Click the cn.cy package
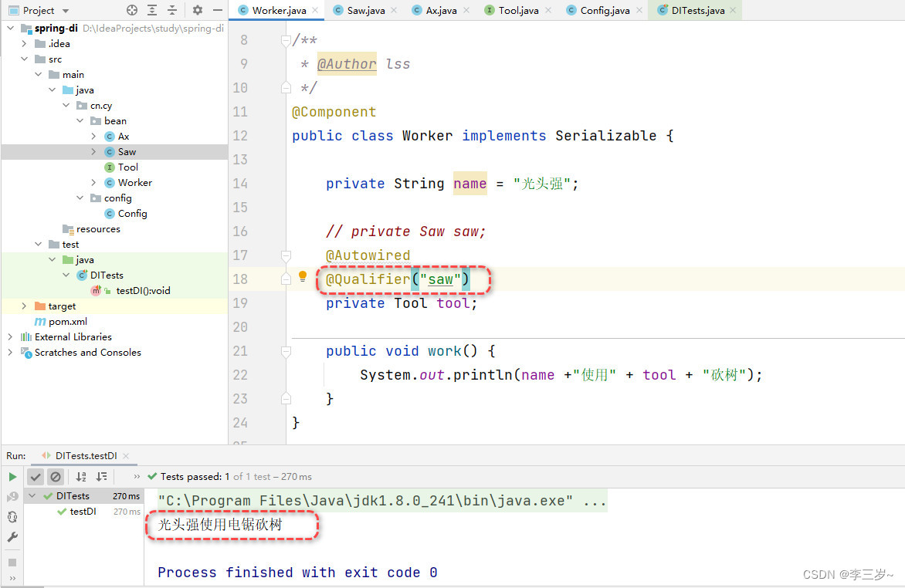 tap(101, 106)
